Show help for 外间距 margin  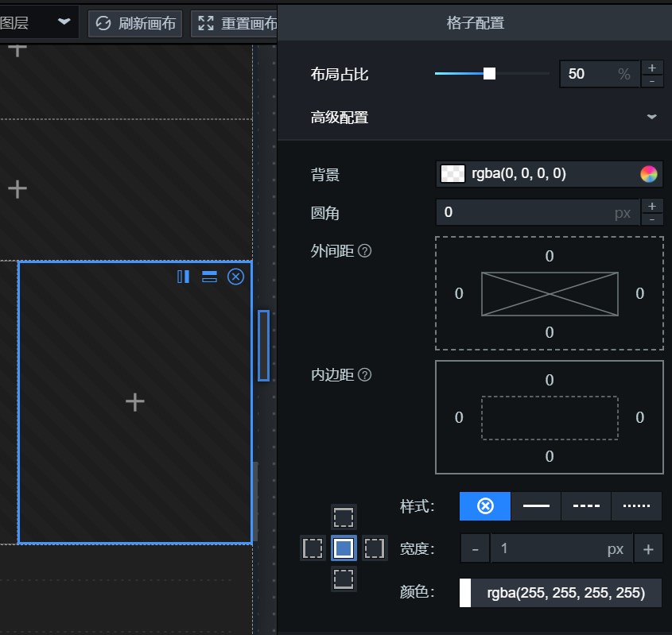click(x=364, y=250)
